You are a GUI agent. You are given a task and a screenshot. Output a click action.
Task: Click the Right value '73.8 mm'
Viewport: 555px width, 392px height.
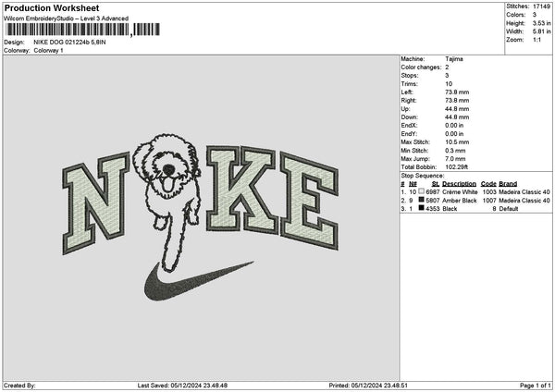click(457, 101)
